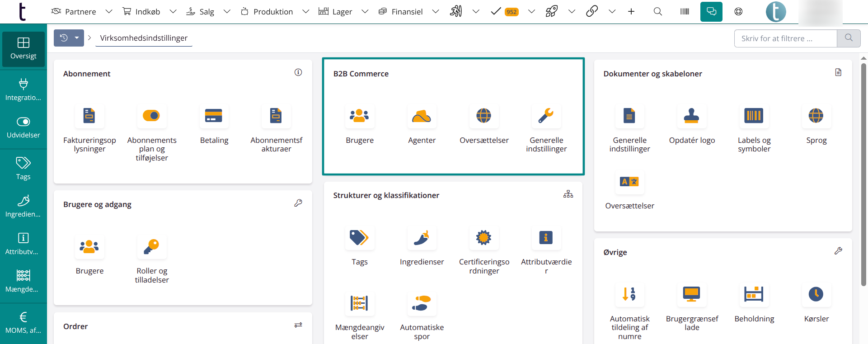Switch to Udvidelser in the sidebar
This screenshot has height=344, width=868.
[23, 128]
